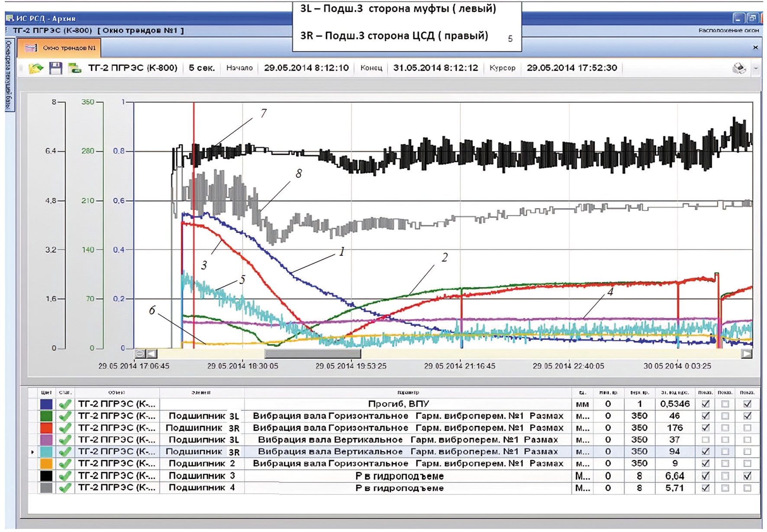Click the red color swatch for Подшипник 3R
This screenshot has height=532, width=767.
tap(46, 428)
